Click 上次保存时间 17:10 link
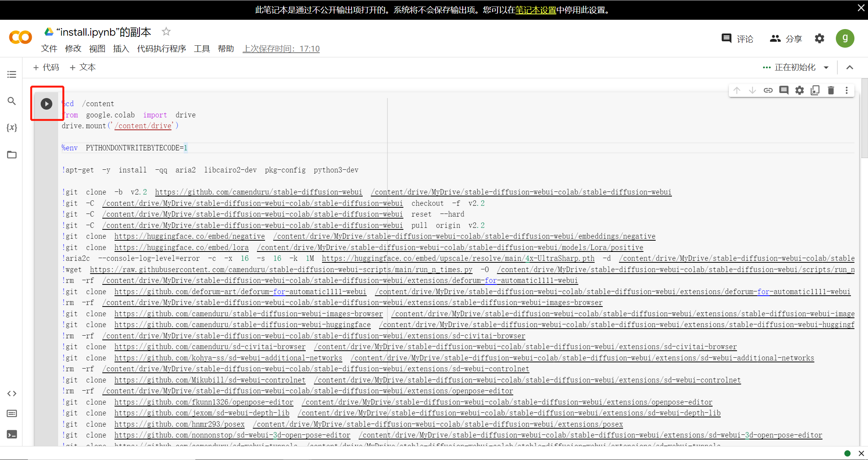 coord(281,48)
